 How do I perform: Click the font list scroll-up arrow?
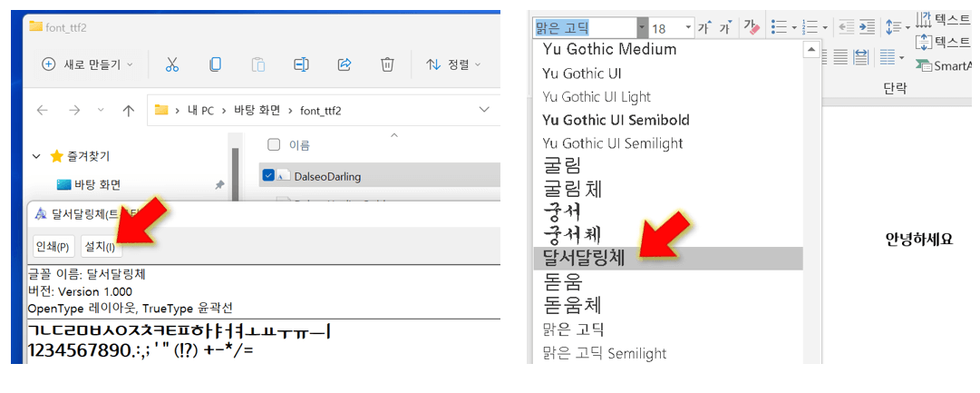point(811,49)
